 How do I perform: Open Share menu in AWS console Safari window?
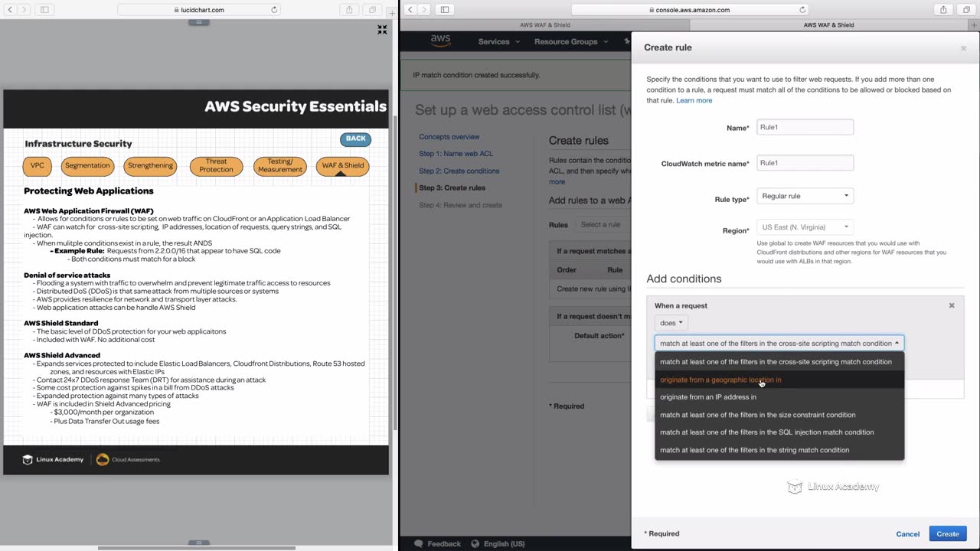click(943, 9)
